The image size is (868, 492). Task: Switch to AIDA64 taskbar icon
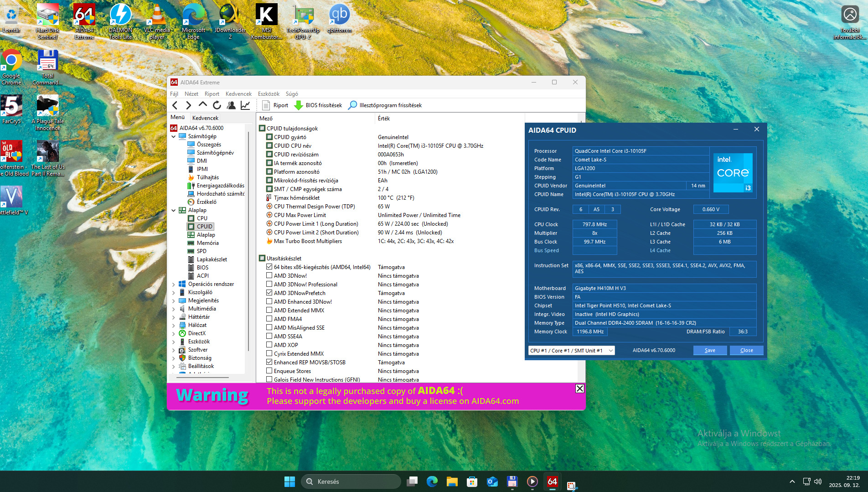coord(553,482)
